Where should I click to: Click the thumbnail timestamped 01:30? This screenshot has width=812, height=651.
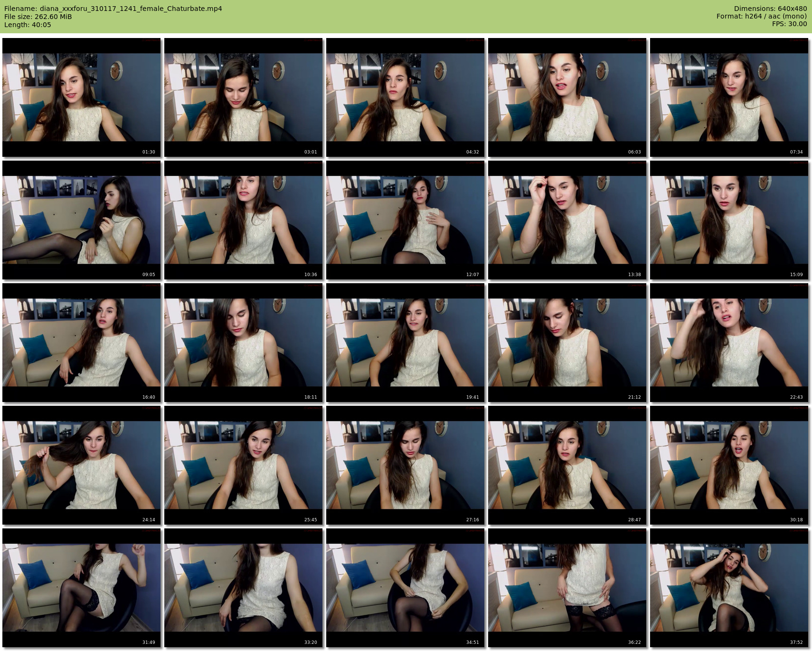(82, 97)
